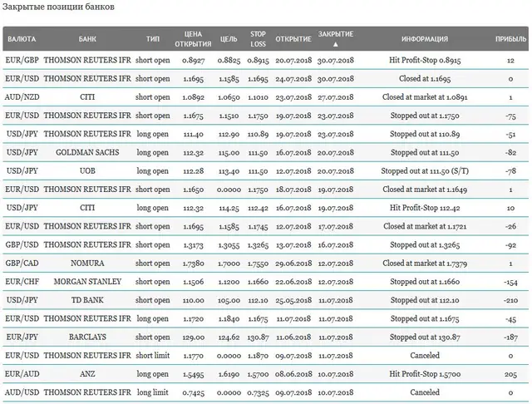Click 'Hit Profit-Stop 0.8915' info cell
The width and height of the screenshot is (532, 404).
click(x=425, y=61)
